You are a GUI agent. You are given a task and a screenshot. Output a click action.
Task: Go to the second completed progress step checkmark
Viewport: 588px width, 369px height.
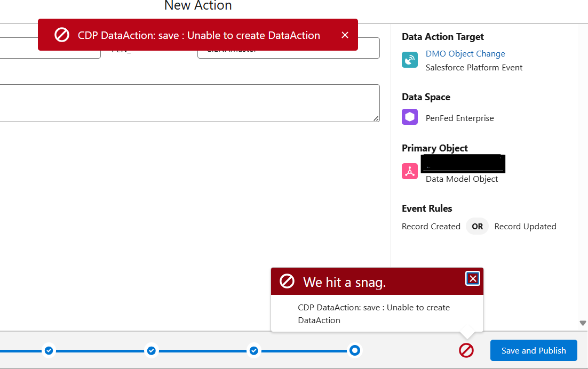(x=151, y=351)
